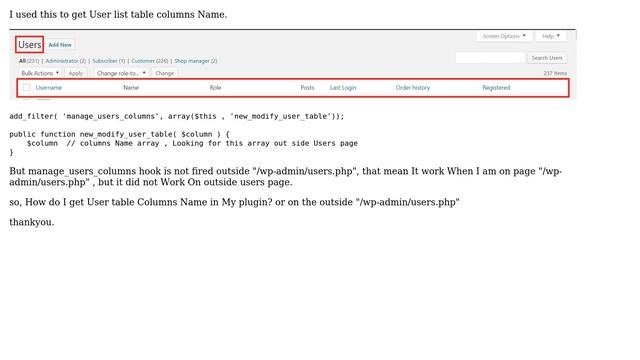Click the 237 items count text
The height and width of the screenshot is (360, 640).
pyautogui.click(x=555, y=73)
